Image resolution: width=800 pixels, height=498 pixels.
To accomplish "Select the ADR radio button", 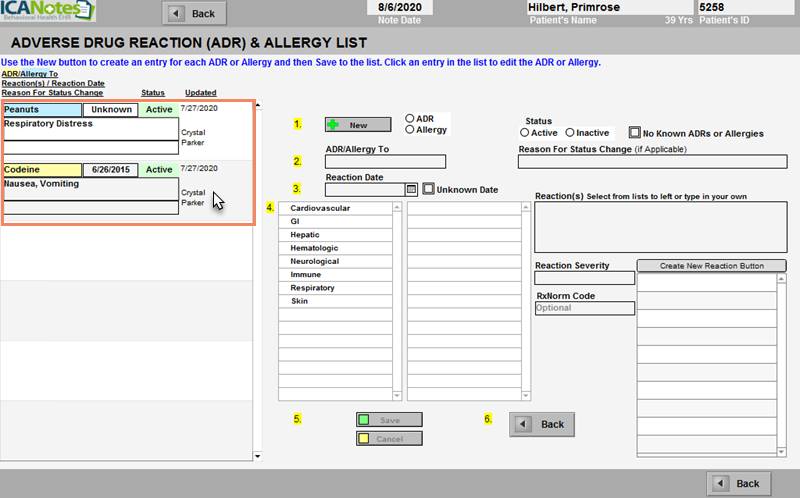I will pyautogui.click(x=410, y=118).
